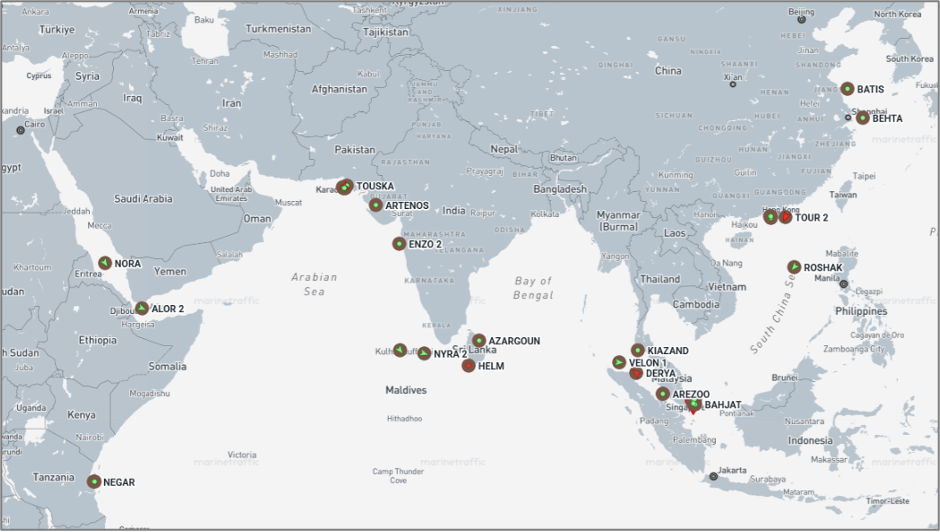The height and width of the screenshot is (532, 940).
Task: Click the ALOR 2 vessel marker
Action: pos(141,308)
